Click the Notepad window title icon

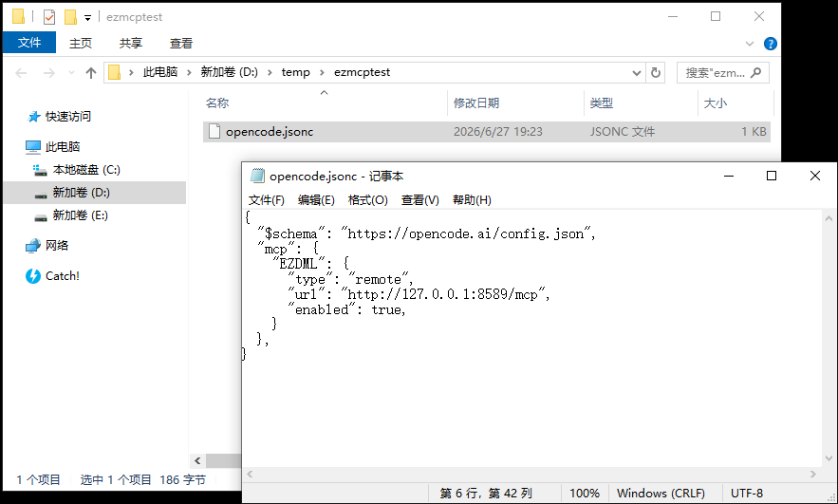[257, 176]
